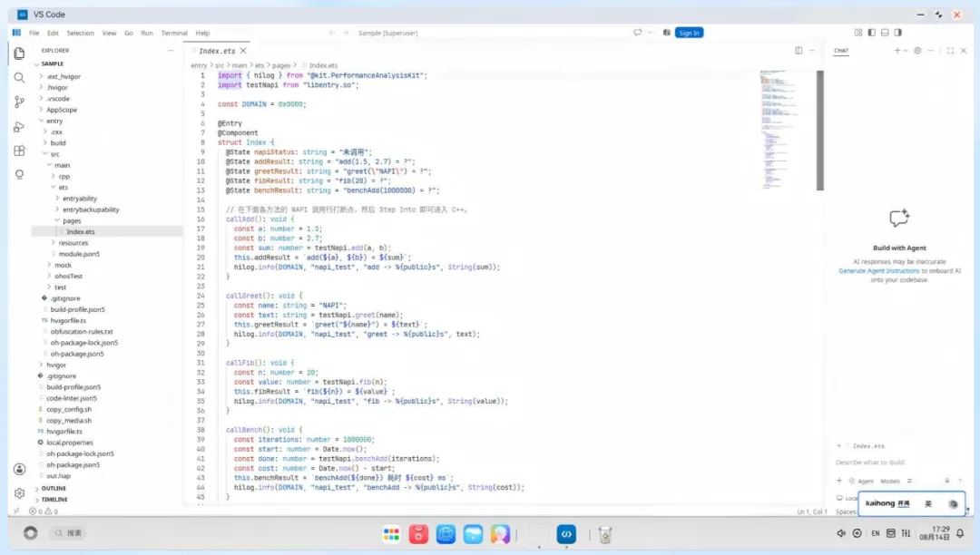
Task: Follow Generate Agent Instructions link
Action: [878, 271]
